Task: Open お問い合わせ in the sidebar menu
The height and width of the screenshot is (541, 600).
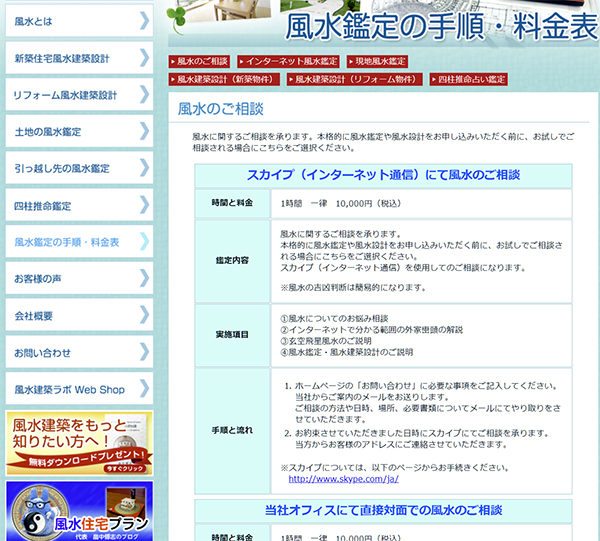Action: [x=44, y=353]
